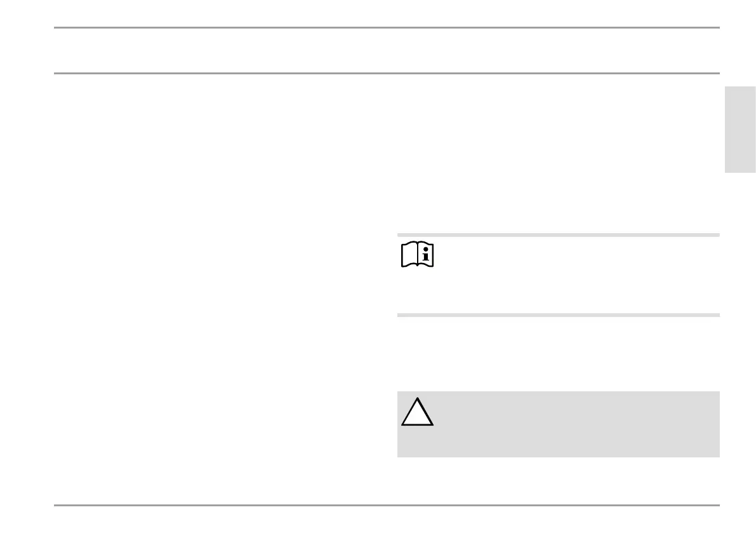Click the left page of book icon
The height and width of the screenshot is (533, 756).
click(409, 255)
